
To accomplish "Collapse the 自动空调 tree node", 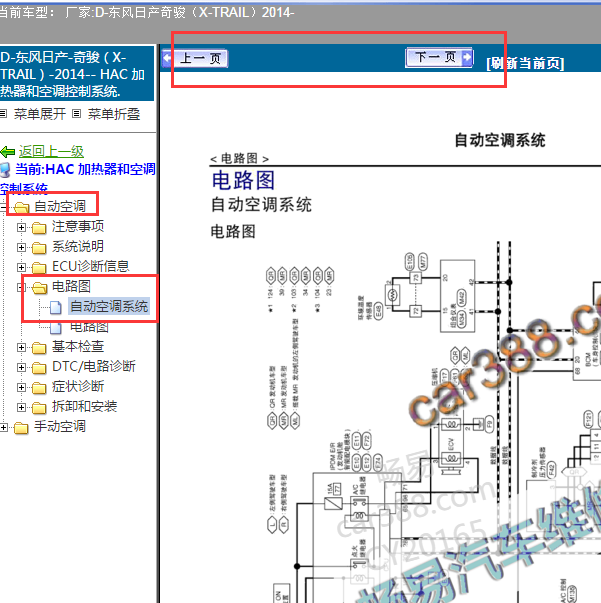I will (x=3, y=208).
